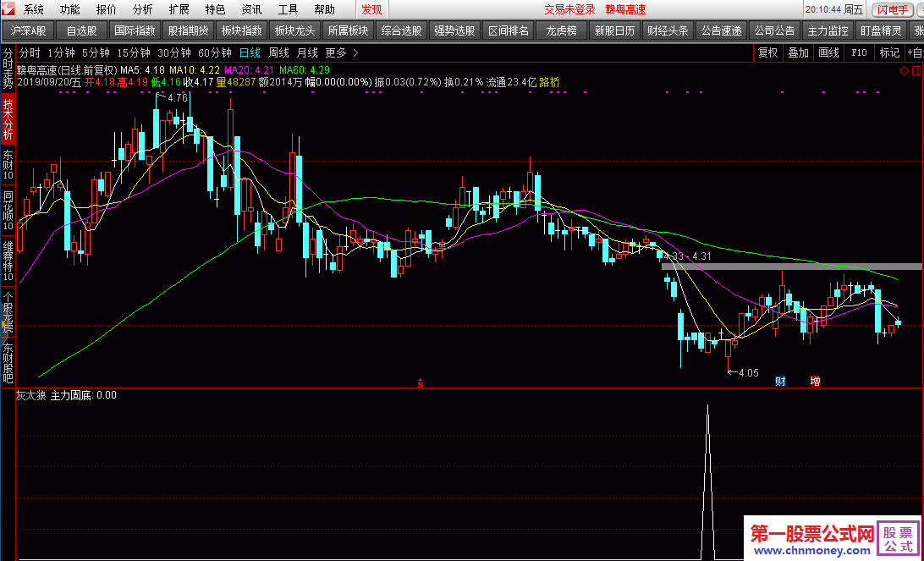Open the 特色 menu

pyautogui.click(x=215, y=9)
